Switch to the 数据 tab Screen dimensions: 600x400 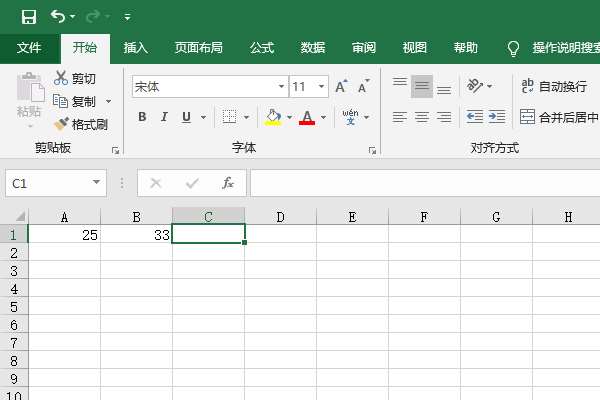point(313,48)
